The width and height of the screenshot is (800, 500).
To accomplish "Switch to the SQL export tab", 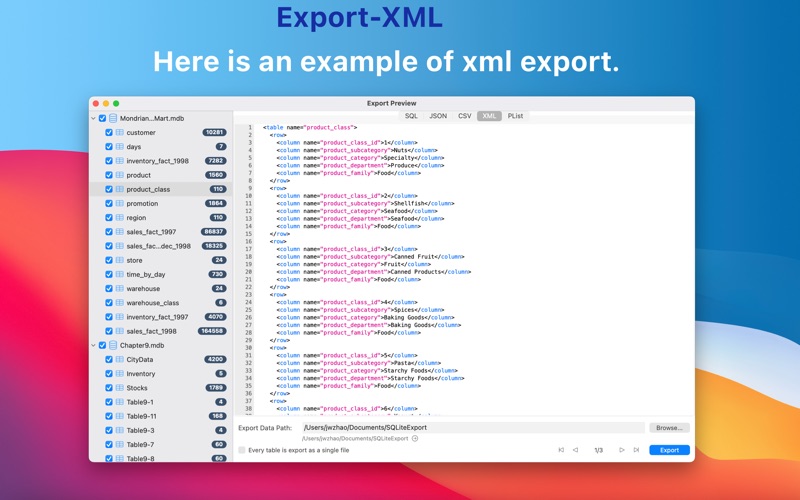I will point(411,116).
